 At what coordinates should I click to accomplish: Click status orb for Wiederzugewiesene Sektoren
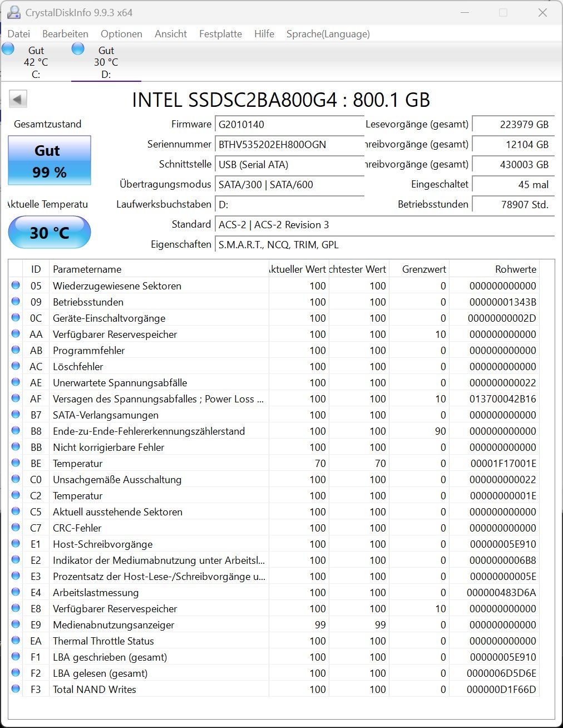click(16, 286)
